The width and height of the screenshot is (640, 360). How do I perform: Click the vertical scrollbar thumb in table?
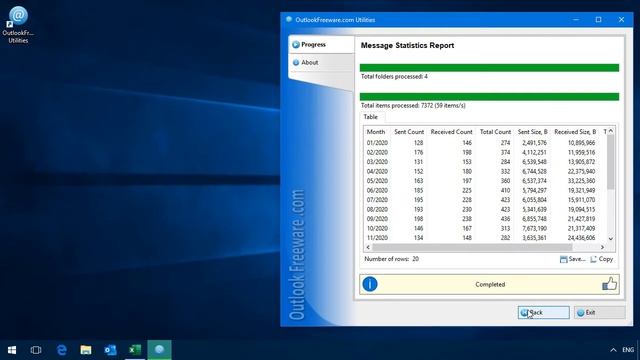pyautogui.click(x=611, y=162)
